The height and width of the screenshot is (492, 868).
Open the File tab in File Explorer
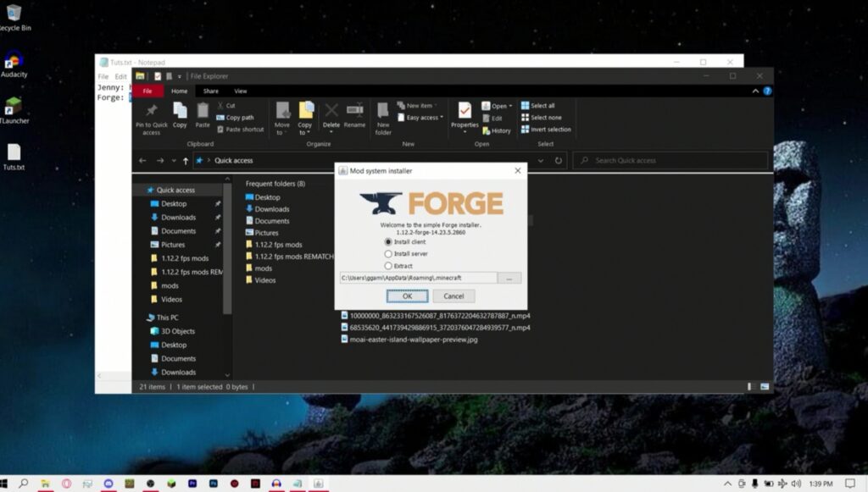click(147, 91)
